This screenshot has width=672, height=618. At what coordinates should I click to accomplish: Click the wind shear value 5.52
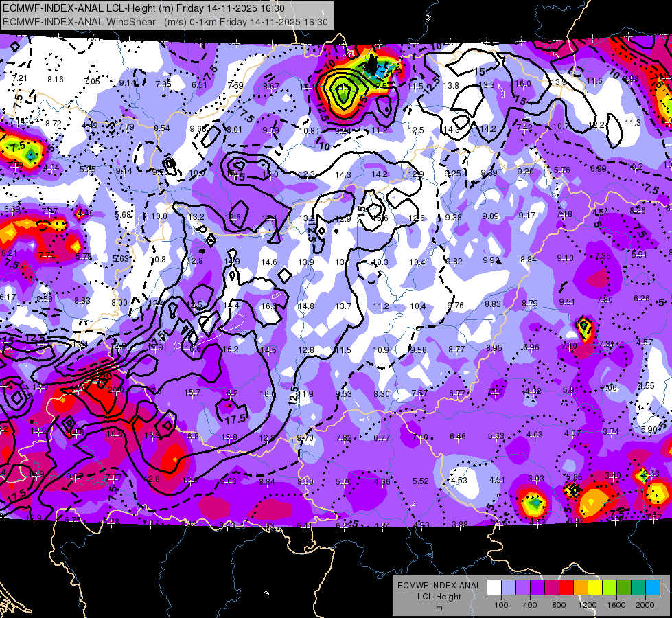[420, 481]
